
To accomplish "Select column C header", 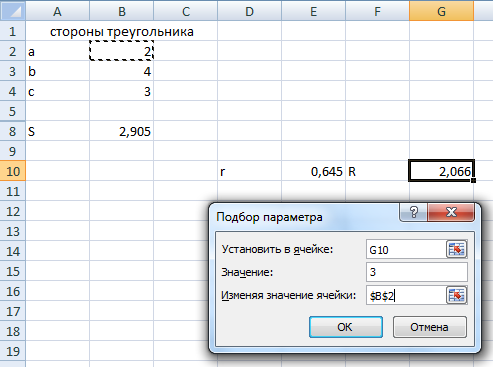I will [x=186, y=11].
